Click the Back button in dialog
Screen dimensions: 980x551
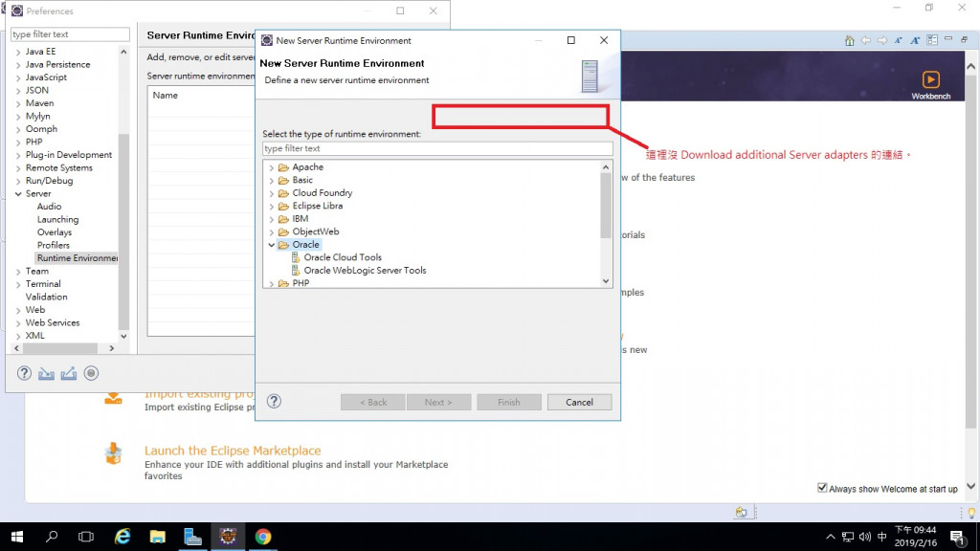click(373, 403)
